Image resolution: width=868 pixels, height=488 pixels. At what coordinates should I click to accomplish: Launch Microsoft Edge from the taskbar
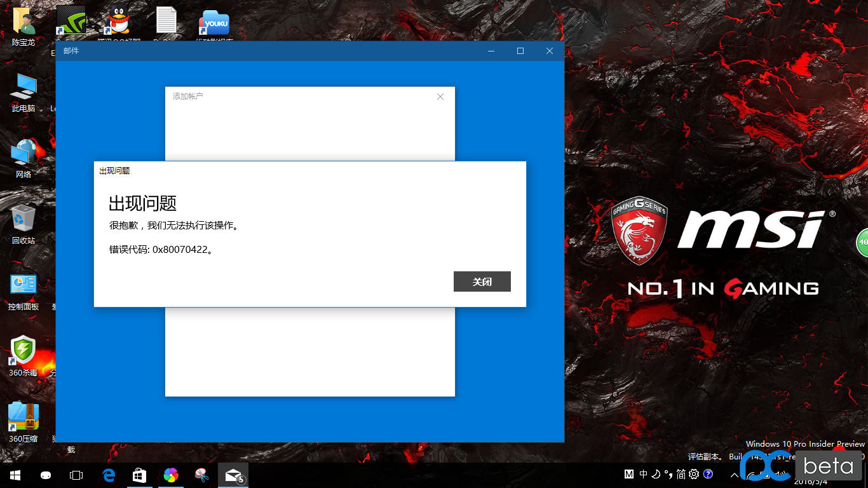(x=109, y=475)
